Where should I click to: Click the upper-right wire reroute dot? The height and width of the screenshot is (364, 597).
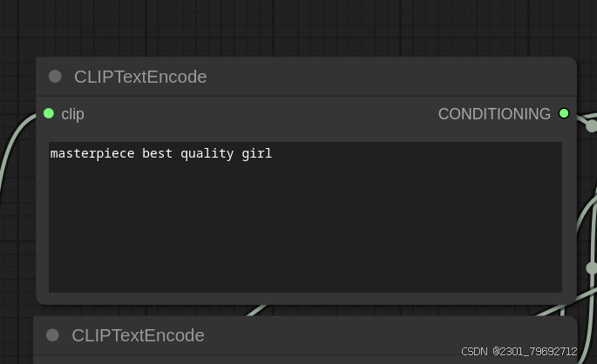point(591,126)
